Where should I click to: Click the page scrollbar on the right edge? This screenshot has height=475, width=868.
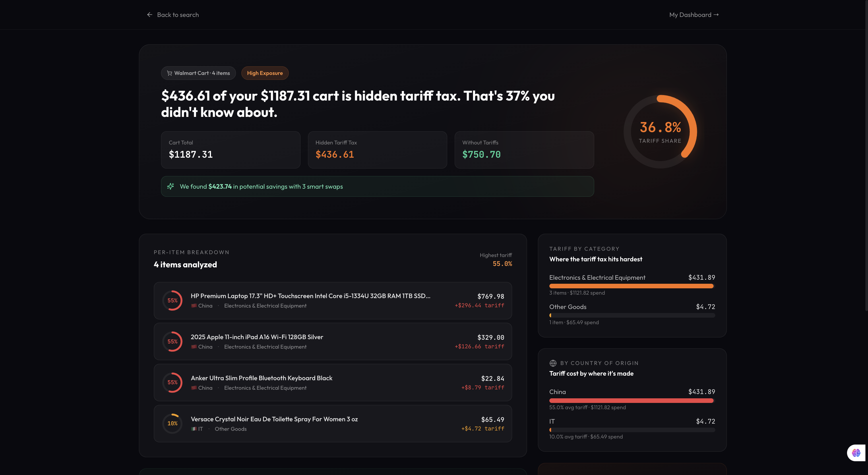pyautogui.click(x=866, y=155)
